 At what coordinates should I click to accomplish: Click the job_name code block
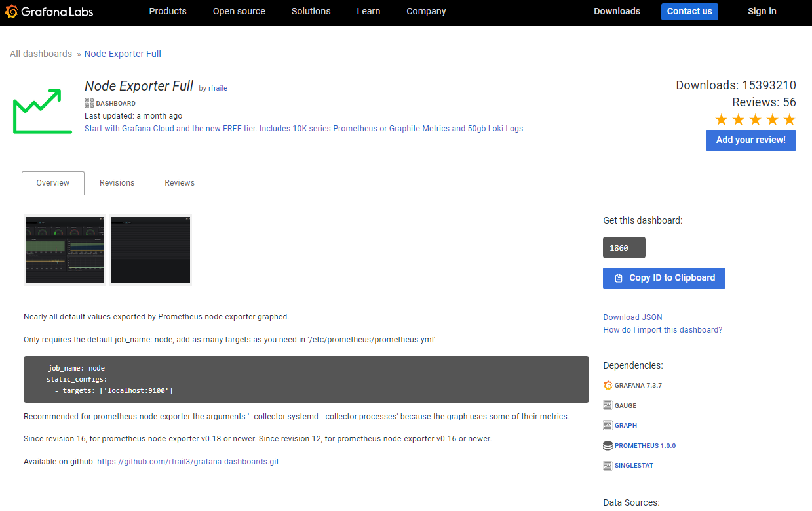(306, 379)
